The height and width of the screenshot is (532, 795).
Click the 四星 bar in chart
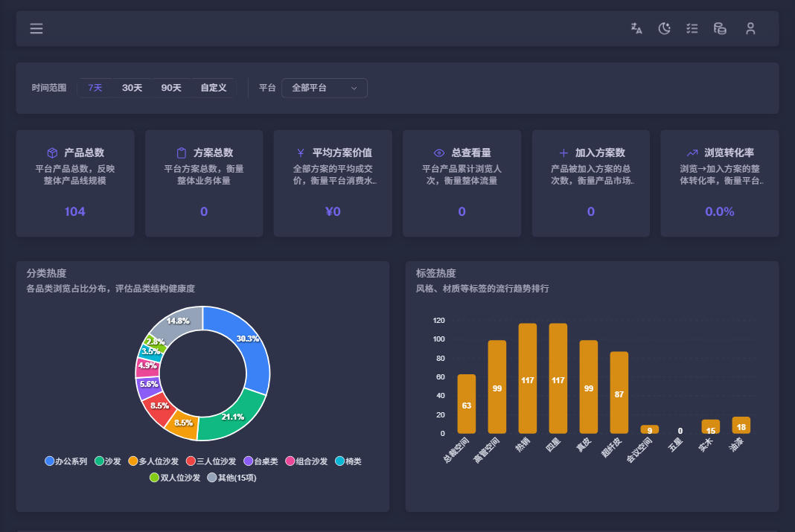point(558,379)
